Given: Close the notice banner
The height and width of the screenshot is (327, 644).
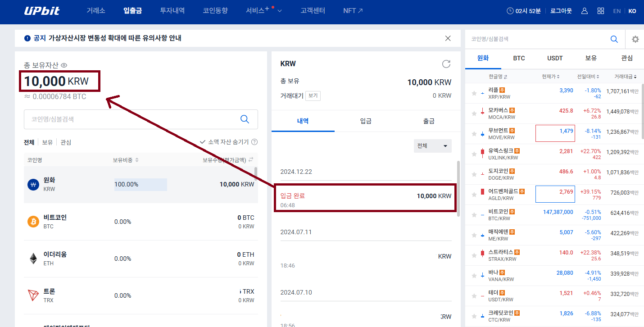Looking at the screenshot, I should click(448, 38).
